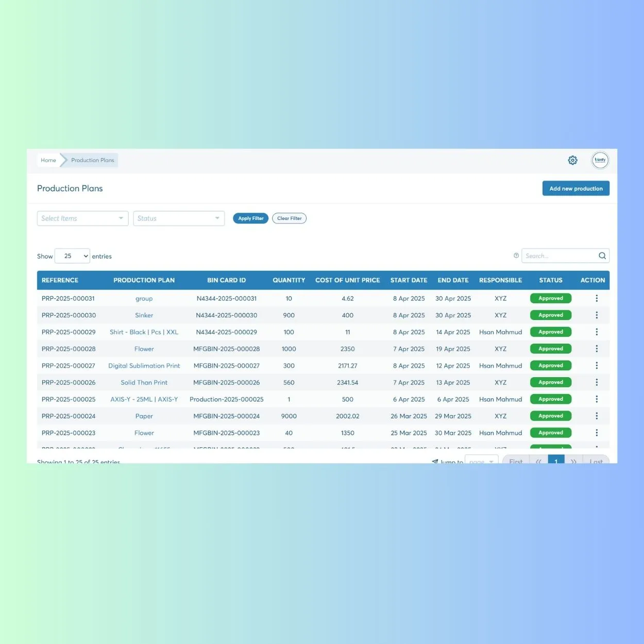Click the search magnifier icon
Image resolution: width=644 pixels, height=644 pixels.
point(602,256)
